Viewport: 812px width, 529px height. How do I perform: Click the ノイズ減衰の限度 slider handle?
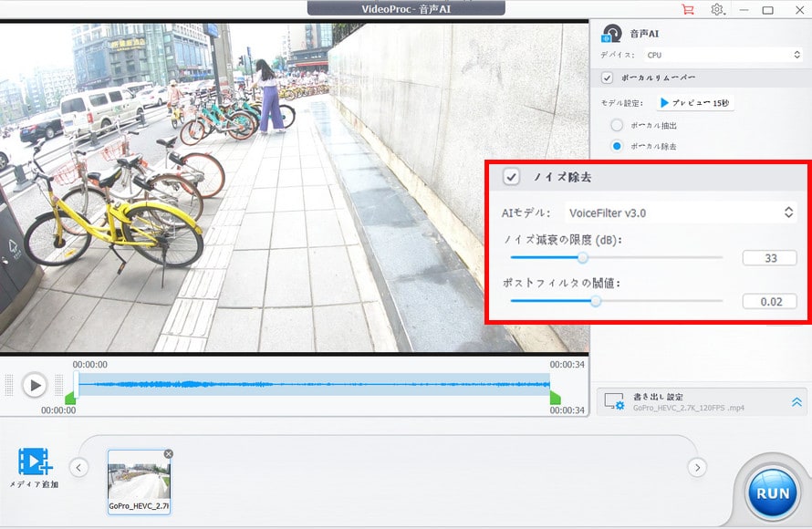(x=583, y=258)
